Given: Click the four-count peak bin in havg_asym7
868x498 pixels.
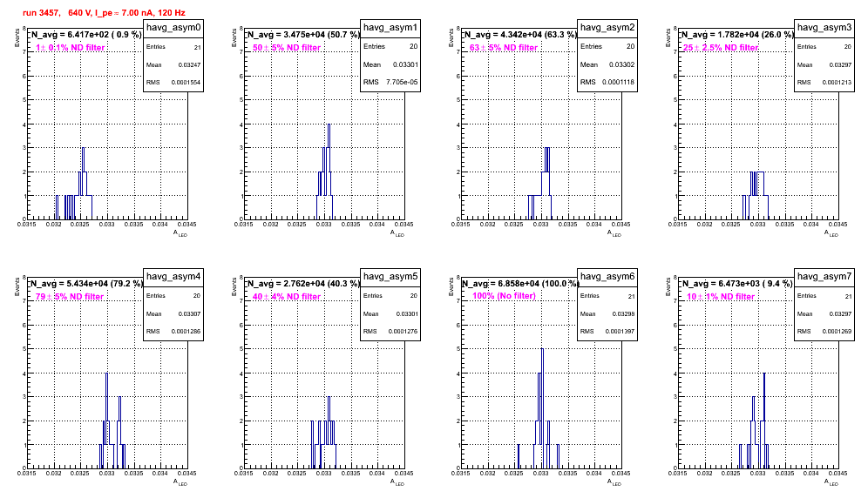Looking at the screenshot, I should click(764, 421).
